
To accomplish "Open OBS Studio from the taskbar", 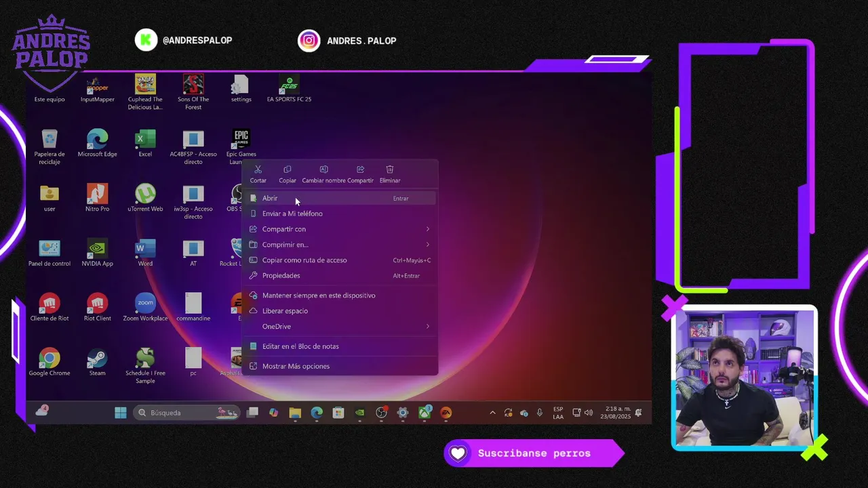I will (381, 413).
